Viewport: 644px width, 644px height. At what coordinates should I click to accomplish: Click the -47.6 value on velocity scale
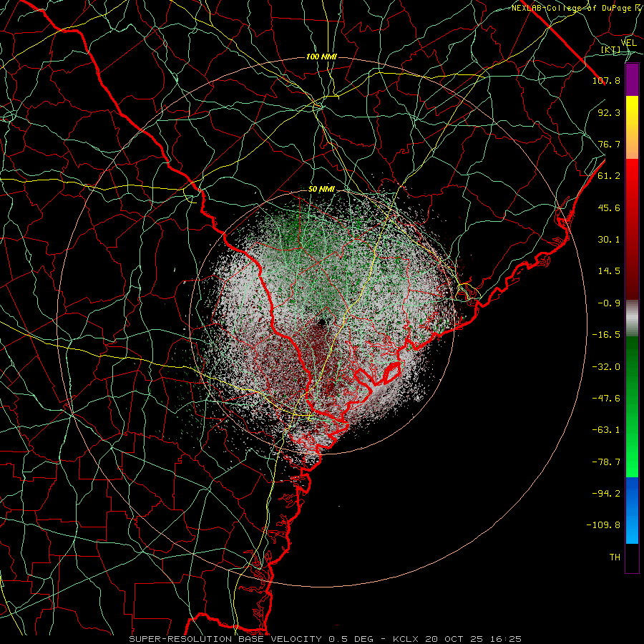pyautogui.click(x=606, y=399)
